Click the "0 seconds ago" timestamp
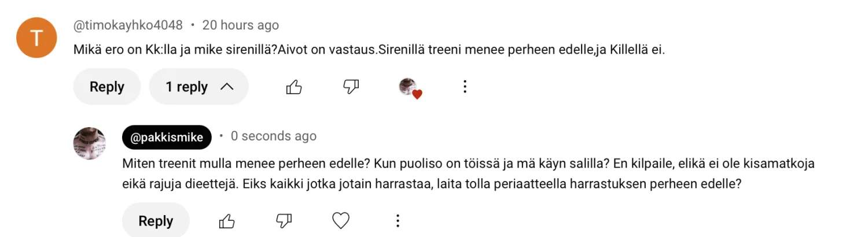868x237 pixels. pyautogui.click(x=273, y=136)
